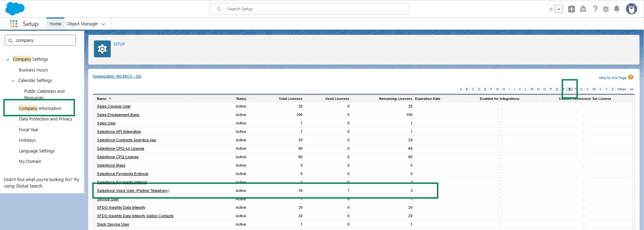Toggle Custom Permission Set License for Salesforce API Integration
Viewport: 644px width, 230px height.
[x=585, y=132]
